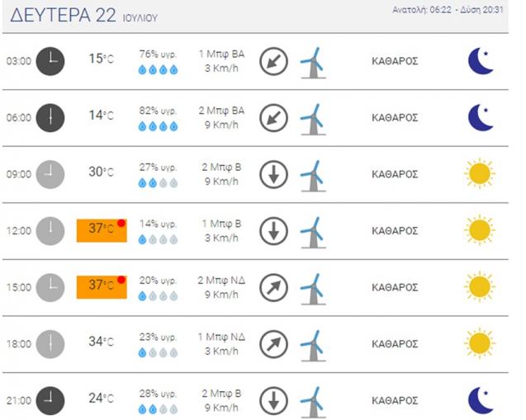Click the sun icon in the 09:00 row
This screenshot has height=420, width=526.
(x=480, y=173)
